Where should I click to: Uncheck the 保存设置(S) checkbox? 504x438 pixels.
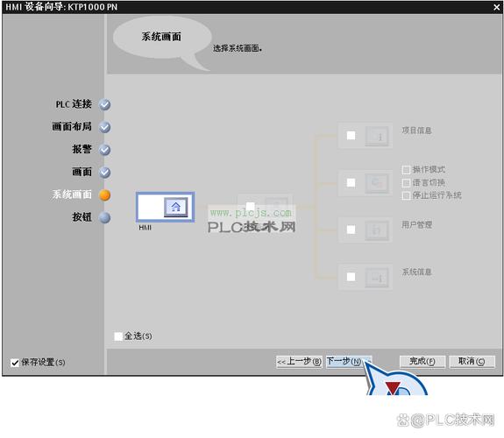tap(15, 363)
